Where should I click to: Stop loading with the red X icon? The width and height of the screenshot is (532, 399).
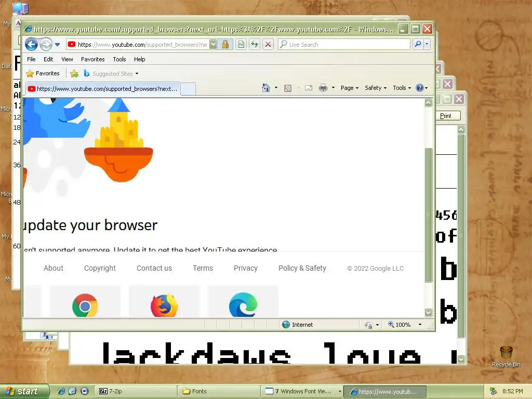click(x=268, y=45)
